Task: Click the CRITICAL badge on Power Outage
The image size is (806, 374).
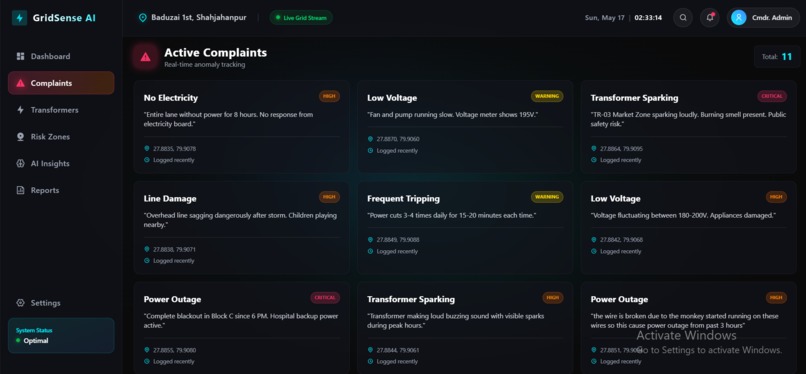Action: point(325,297)
